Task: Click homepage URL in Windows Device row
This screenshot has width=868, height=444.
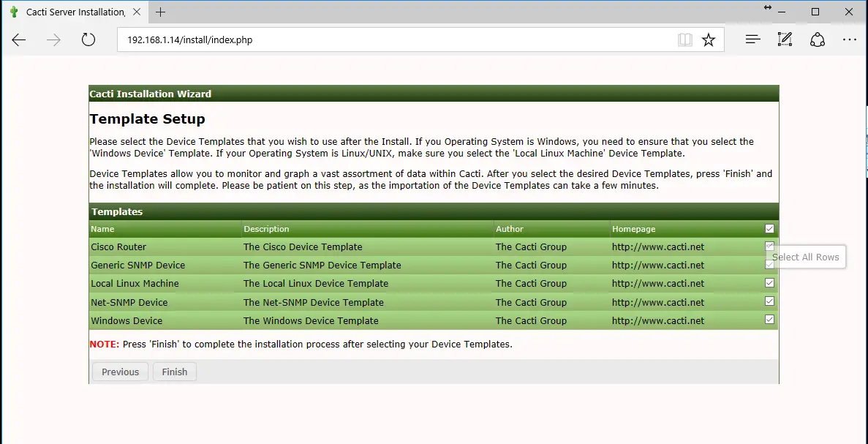Action: pyautogui.click(x=657, y=320)
